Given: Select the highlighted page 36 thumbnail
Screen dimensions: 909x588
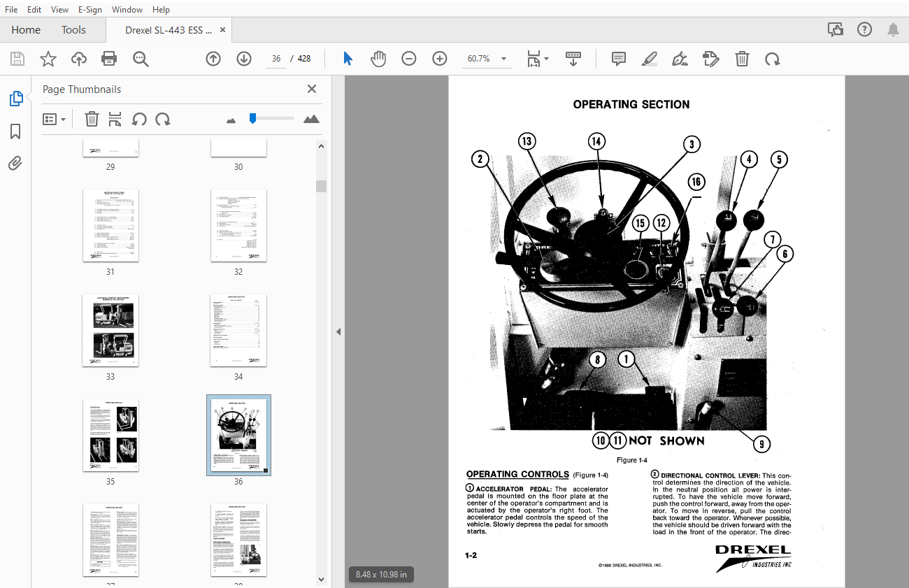Looking at the screenshot, I should tap(238, 435).
